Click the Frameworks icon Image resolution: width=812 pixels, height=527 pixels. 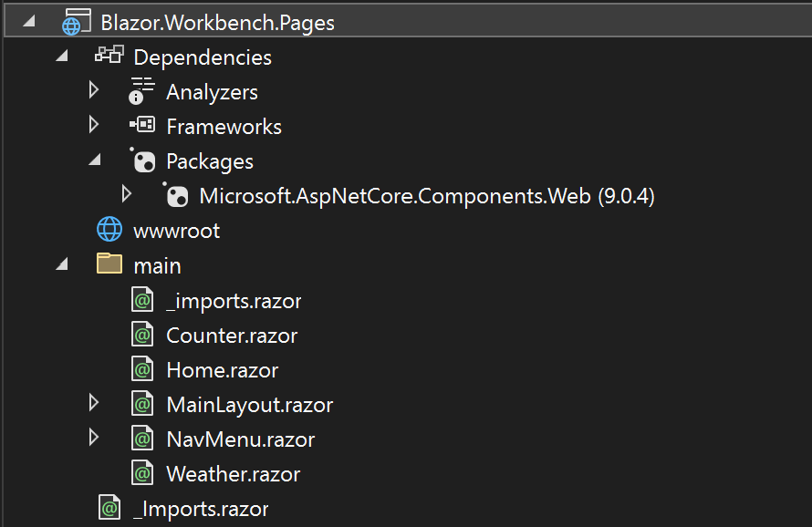(x=142, y=125)
